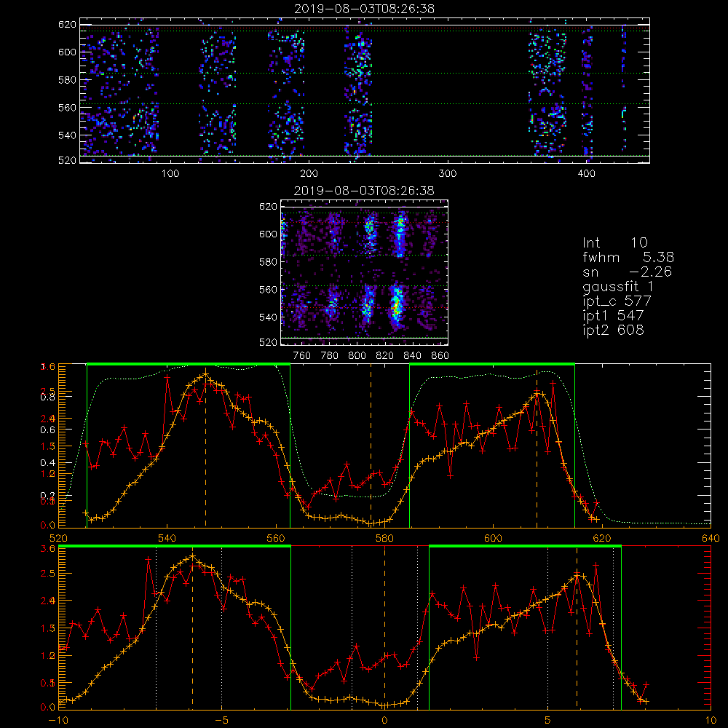Click x-axis label 0 on bottom profile plot

pos(384,721)
